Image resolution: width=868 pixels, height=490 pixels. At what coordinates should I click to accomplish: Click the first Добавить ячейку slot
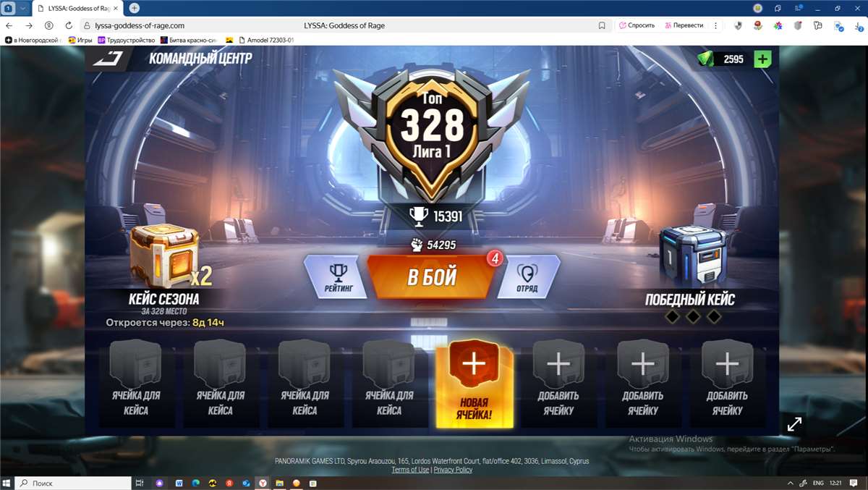pyautogui.click(x=558, y=382)
